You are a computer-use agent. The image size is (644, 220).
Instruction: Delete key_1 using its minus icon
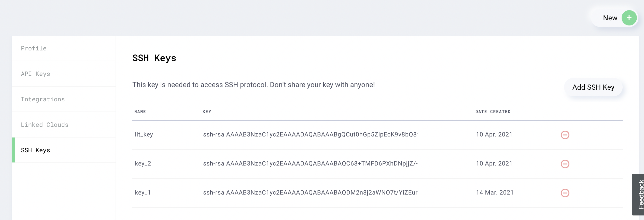(x=565, y=193)
